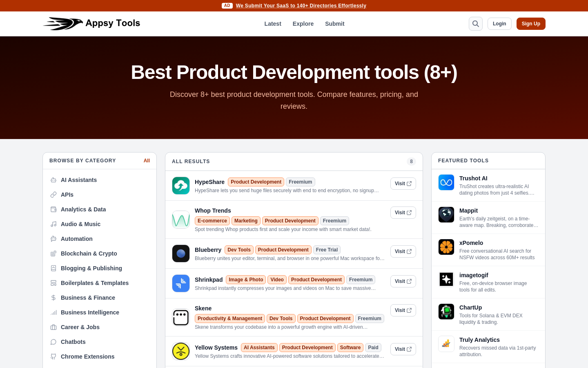
Task: Click Shrinkpad's Image & Photo tag
Action: pos(246,280)
